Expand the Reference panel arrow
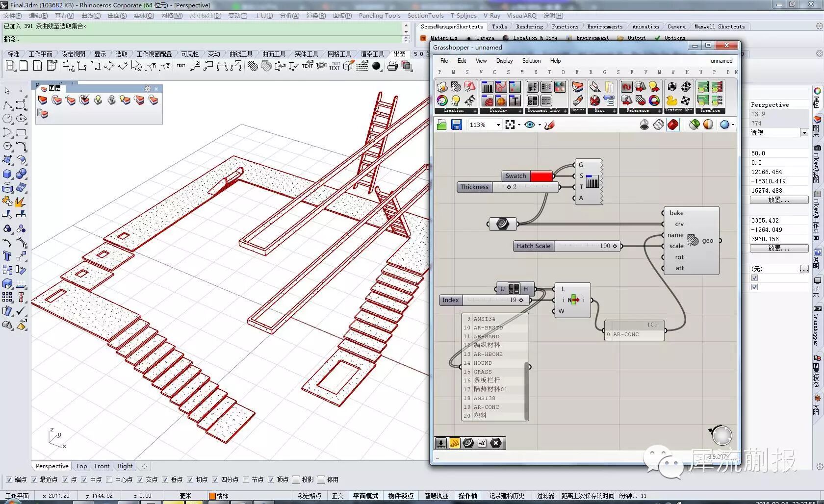The height and width of the screenshot is (504, 824). 659,111
